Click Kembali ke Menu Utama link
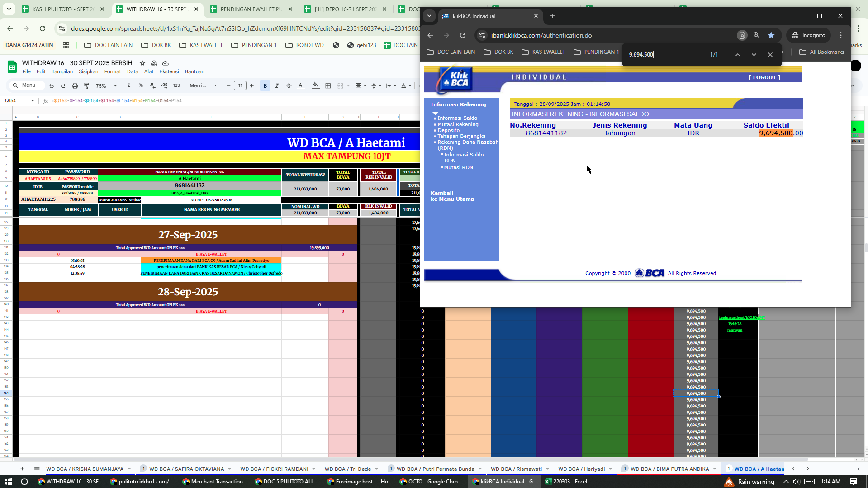 [452, 196]
